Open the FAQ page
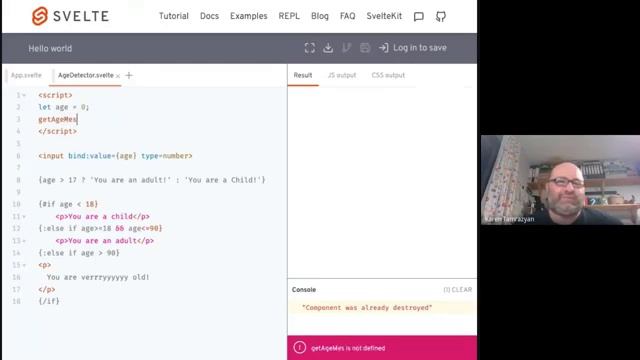 347,16
